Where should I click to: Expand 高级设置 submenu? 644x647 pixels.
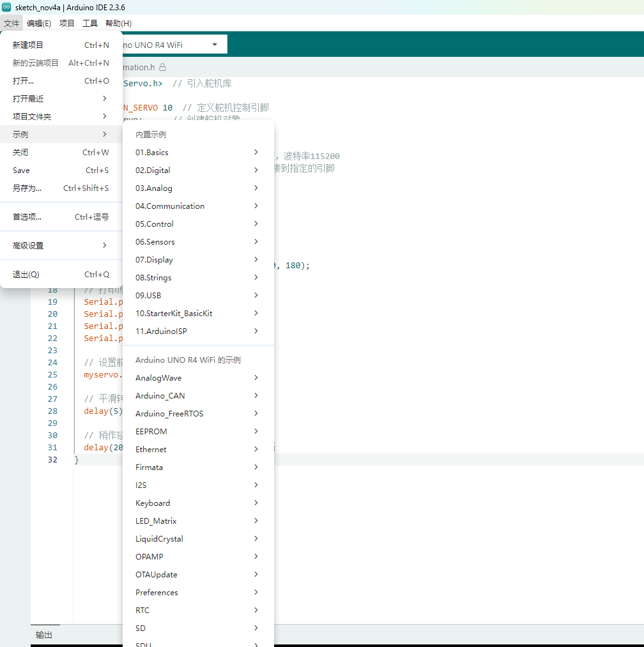point(61,245)
